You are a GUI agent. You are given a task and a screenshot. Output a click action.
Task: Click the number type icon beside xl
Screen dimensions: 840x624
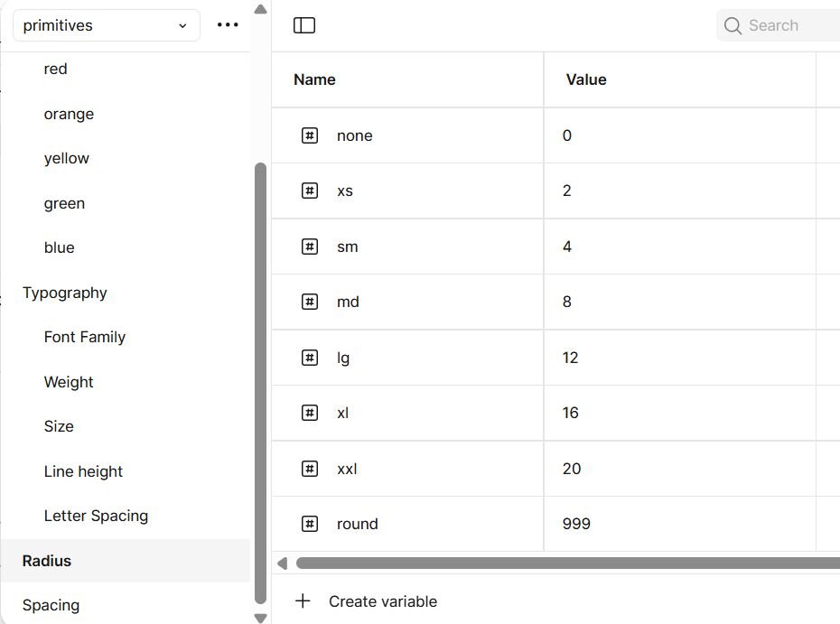tap(310, 413)
